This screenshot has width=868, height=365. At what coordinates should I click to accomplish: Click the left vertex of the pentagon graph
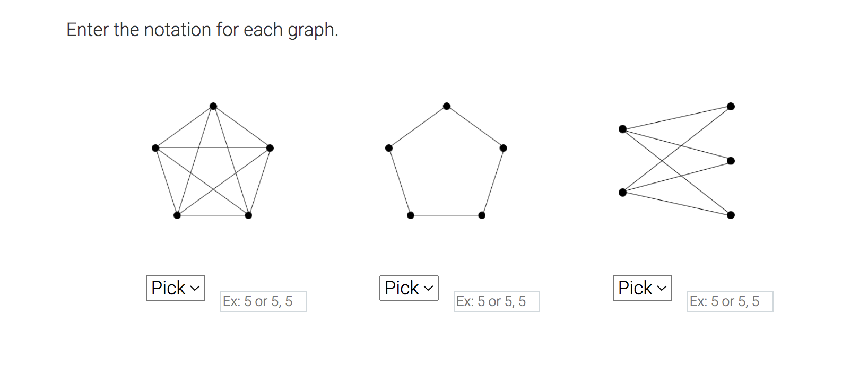[x=389, y=147]
